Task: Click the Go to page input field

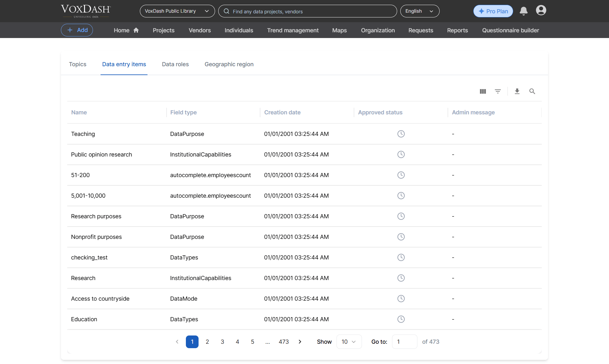Action: (x=404, y=342)
